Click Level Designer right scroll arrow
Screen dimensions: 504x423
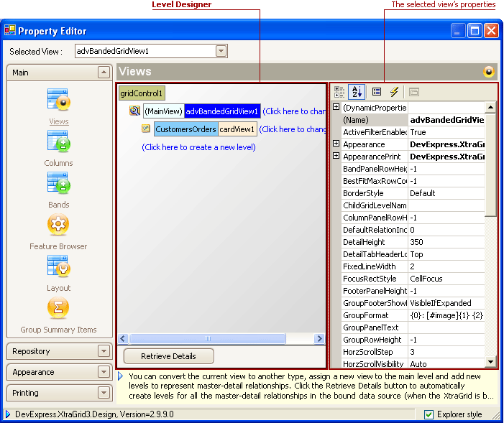(x=319, y=338)
